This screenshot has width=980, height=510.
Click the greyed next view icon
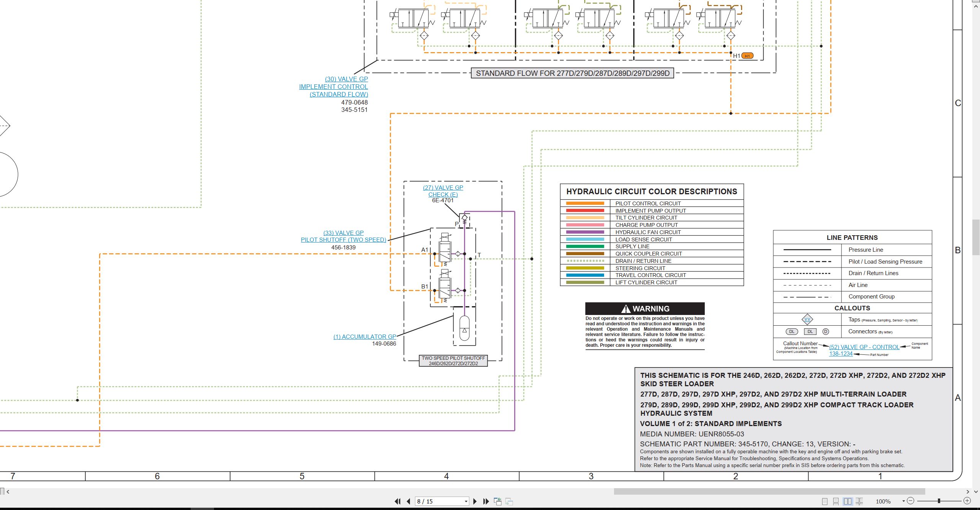(x=509, y=501)
